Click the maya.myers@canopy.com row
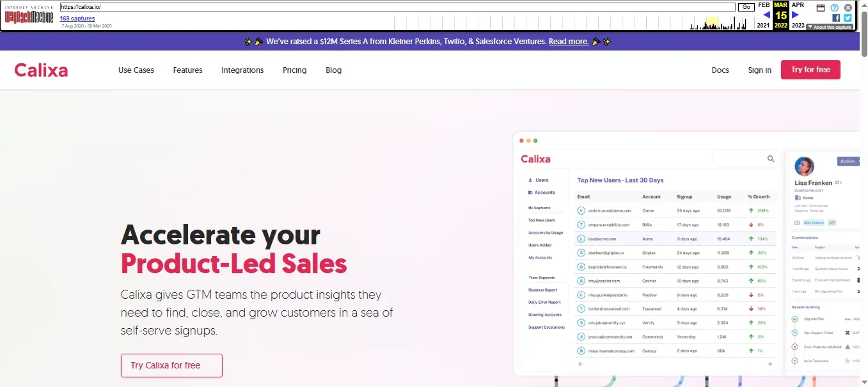Viewport: 868px width, 387px height. [x=675, y=351]
